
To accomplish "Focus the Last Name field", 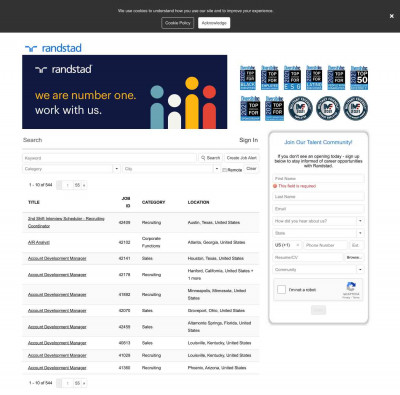I will pos(318,197).
